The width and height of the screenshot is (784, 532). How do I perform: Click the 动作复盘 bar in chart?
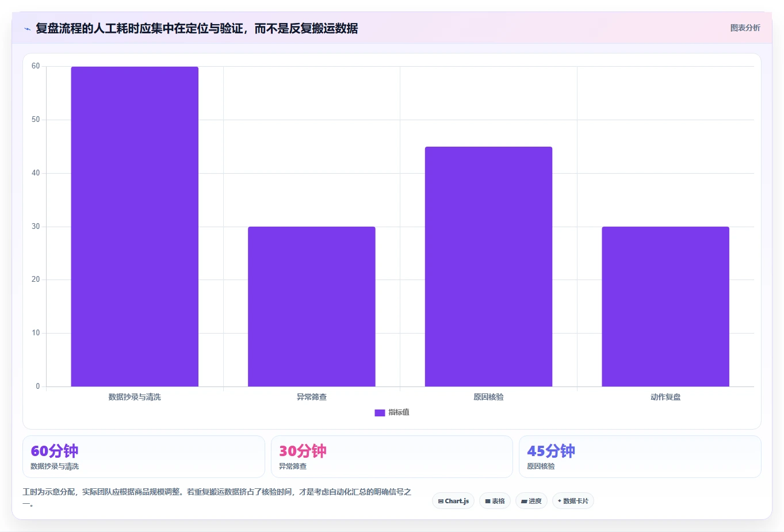666,307
